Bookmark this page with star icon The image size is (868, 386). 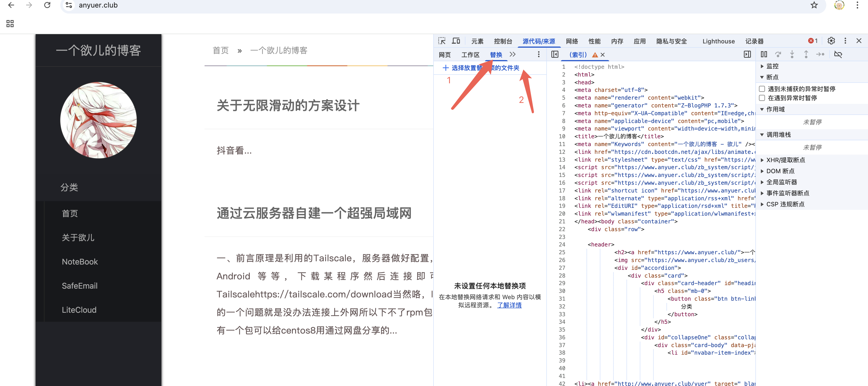[814, 5]
